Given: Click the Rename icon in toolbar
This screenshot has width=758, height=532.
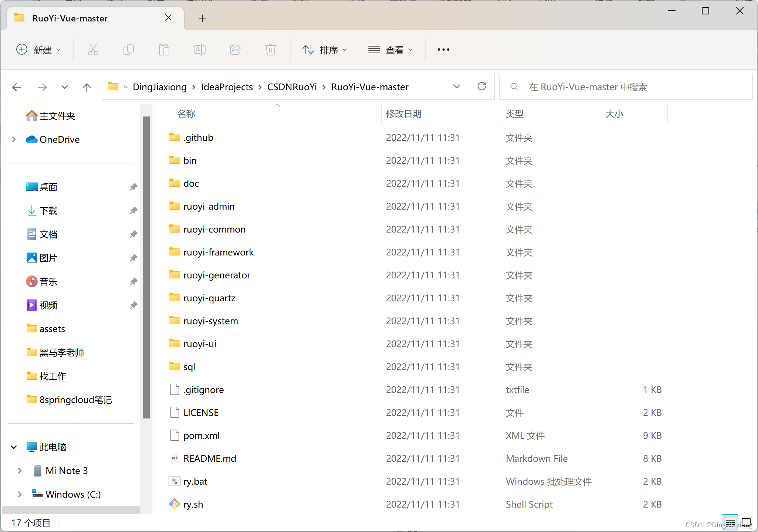Looking at the screenshot, I should tap(199, 50).
